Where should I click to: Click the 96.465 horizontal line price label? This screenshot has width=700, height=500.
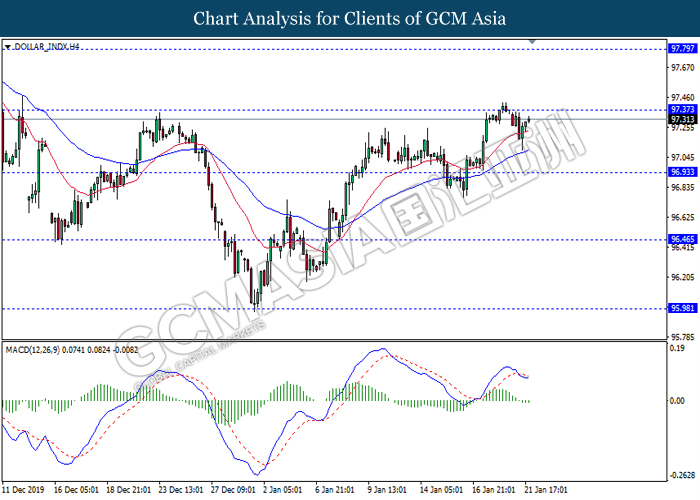click(683, 239)
